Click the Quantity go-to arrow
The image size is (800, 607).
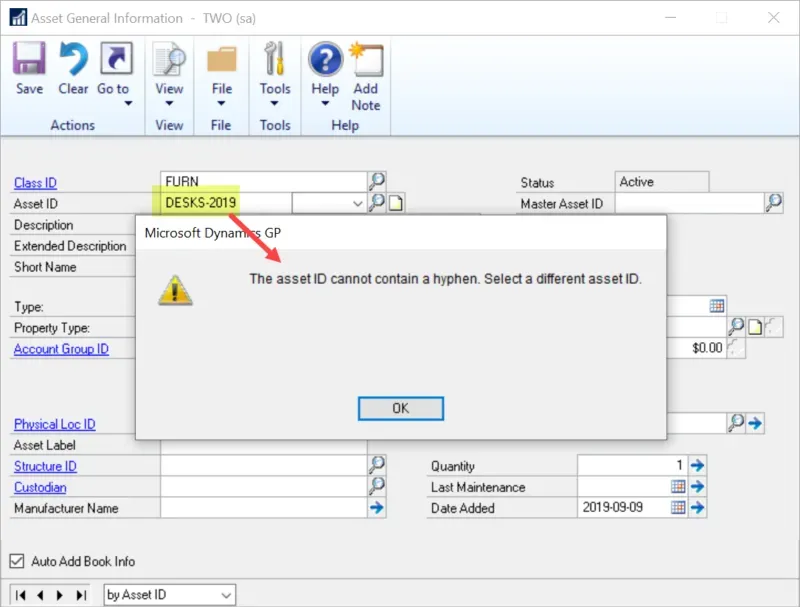click(697, 465)
